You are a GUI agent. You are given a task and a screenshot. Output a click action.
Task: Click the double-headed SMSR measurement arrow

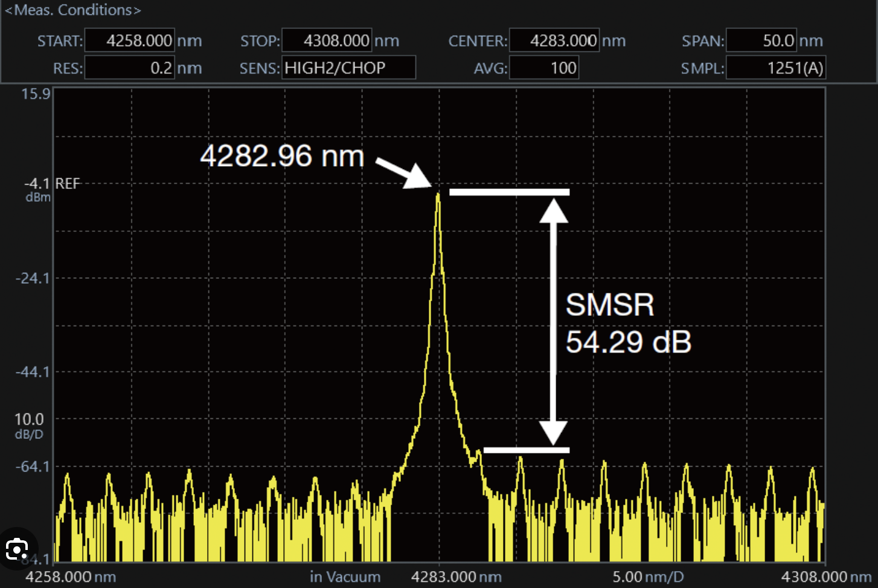[x=553, y=321]
